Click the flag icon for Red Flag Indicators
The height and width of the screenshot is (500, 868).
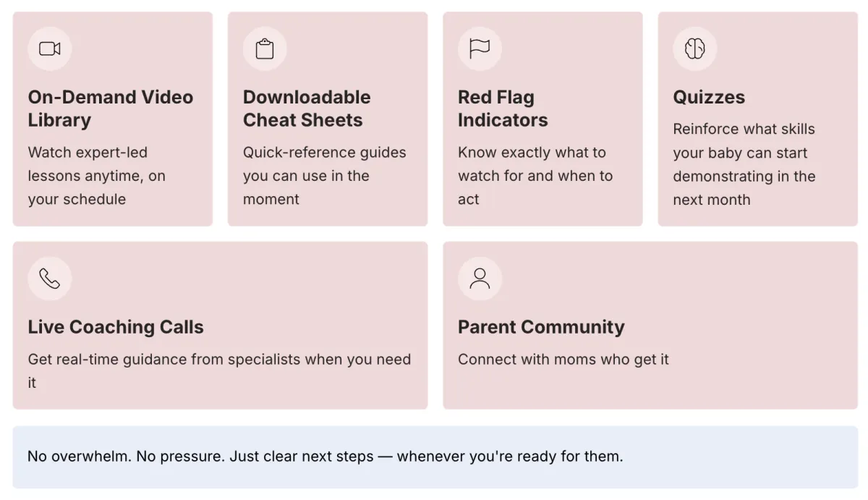coord(480,48)
